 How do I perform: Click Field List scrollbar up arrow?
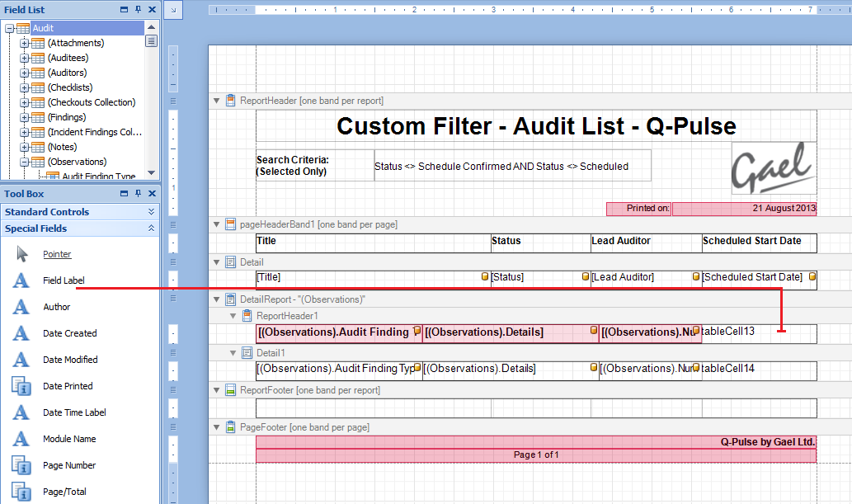pyautogui.click(x=152, y=27)
